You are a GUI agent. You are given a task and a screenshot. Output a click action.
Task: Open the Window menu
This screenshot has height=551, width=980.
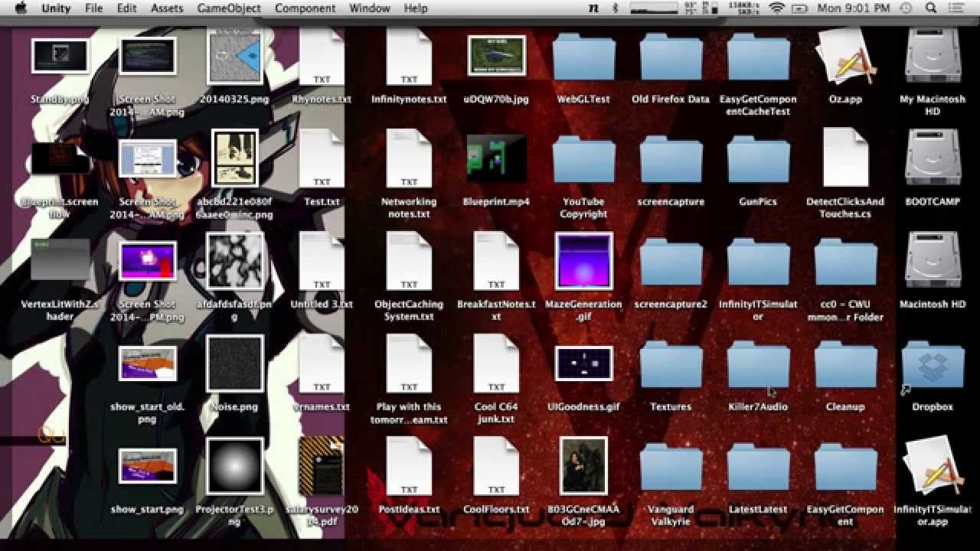(369, 8)
